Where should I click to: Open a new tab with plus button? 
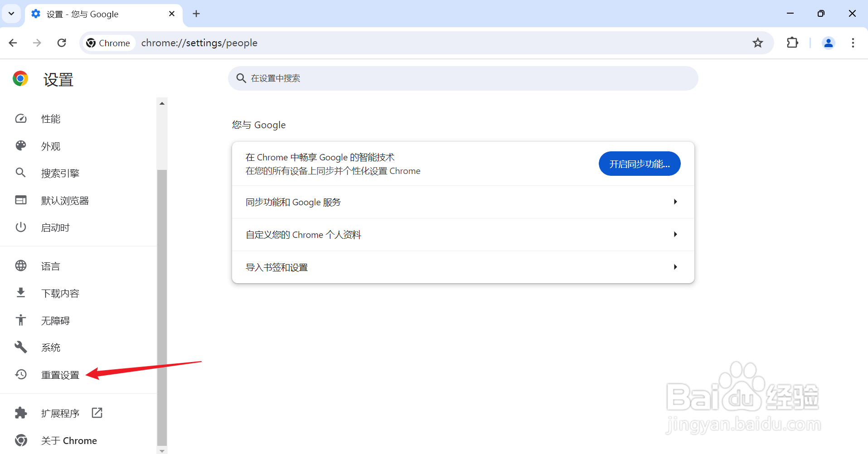click(x=196, y=14)
